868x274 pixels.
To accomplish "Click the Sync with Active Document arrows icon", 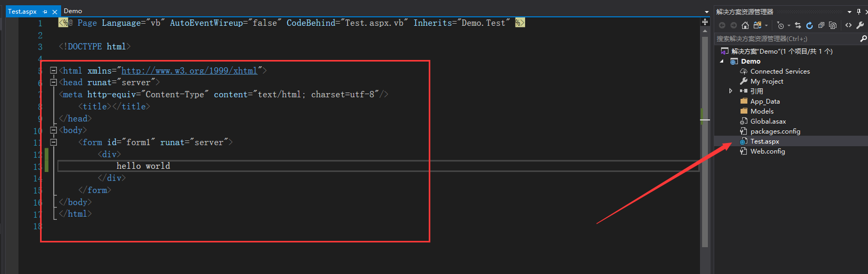I will pyautogui.click(x=798, y=25).
